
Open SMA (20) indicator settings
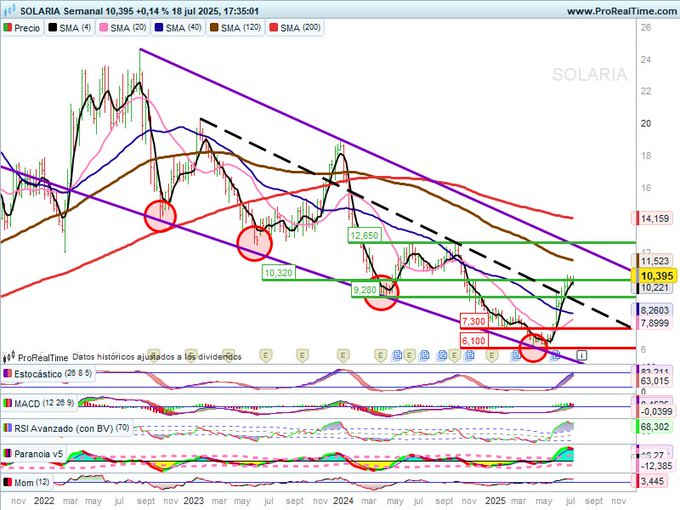click(123, 28)
